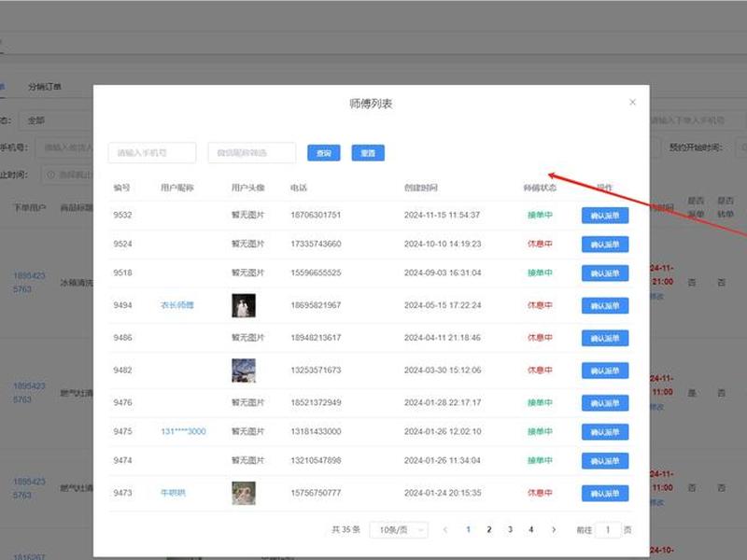Click phone number 15596655525
This screenshot has width=747, height=560.
(316, 273)
